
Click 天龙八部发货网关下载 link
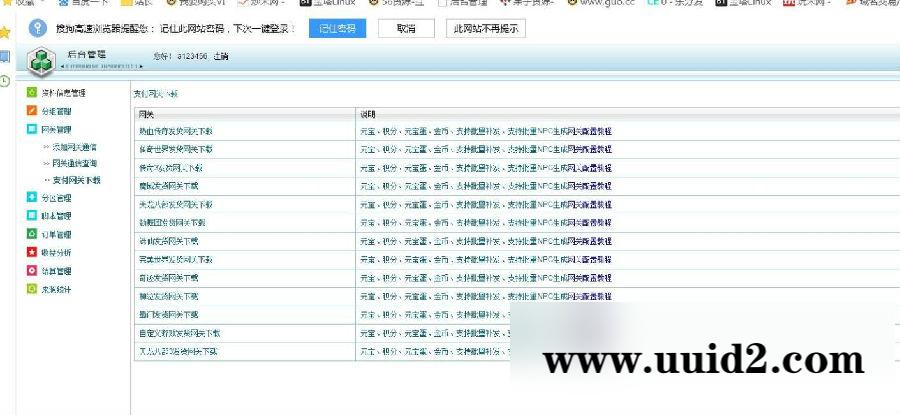coord(176,204)
